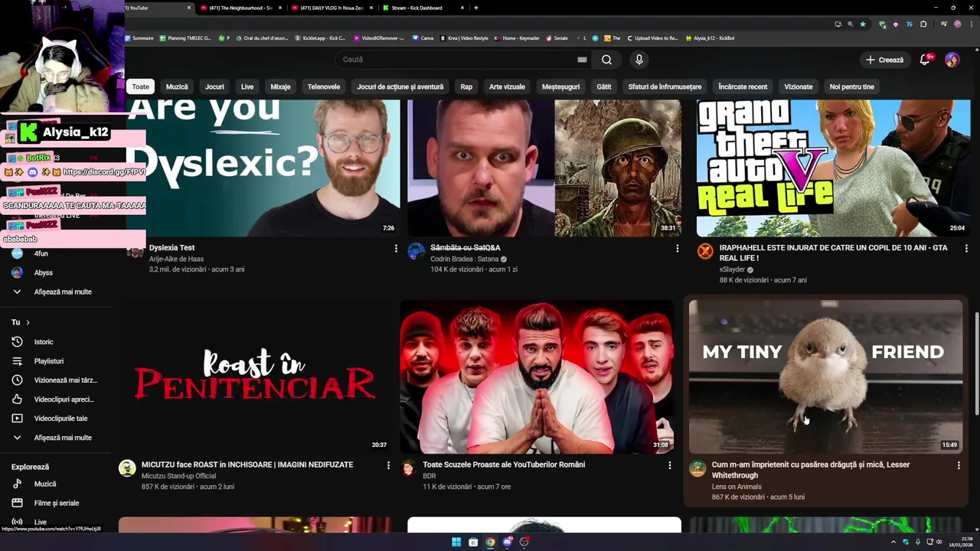Open the YouTube search icon button

[x=606, y=60]
